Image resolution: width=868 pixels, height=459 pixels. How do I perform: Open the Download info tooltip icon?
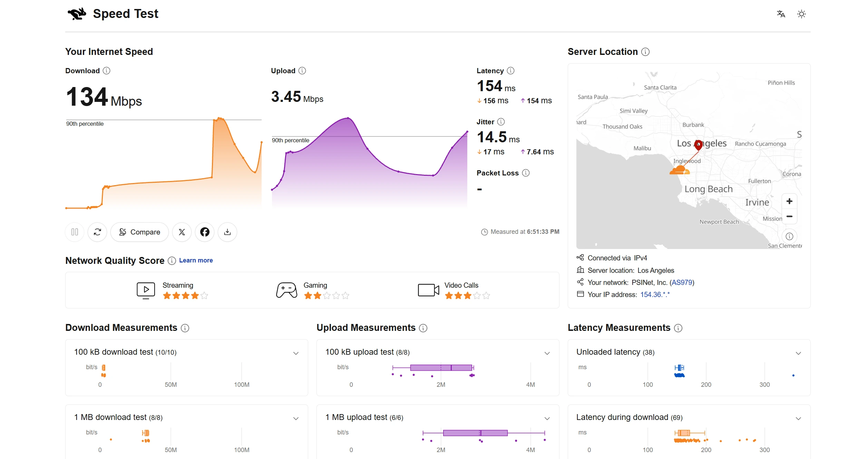pyautogui.click(x=107, y=71)
